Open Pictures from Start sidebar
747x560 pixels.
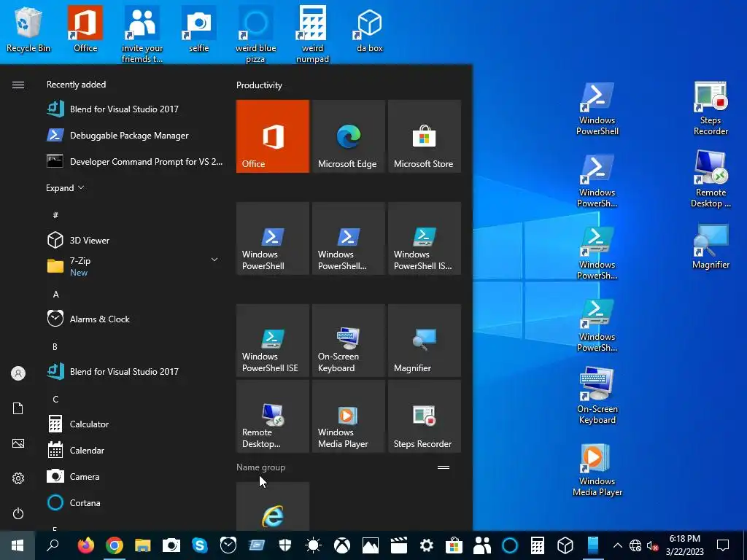[x=18, y=443]
